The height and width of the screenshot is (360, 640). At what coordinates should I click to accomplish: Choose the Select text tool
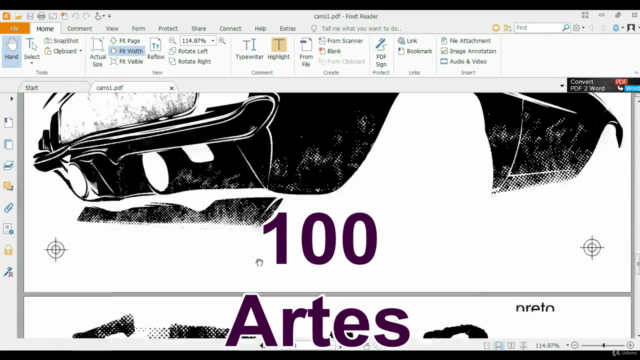pos(31,50)
